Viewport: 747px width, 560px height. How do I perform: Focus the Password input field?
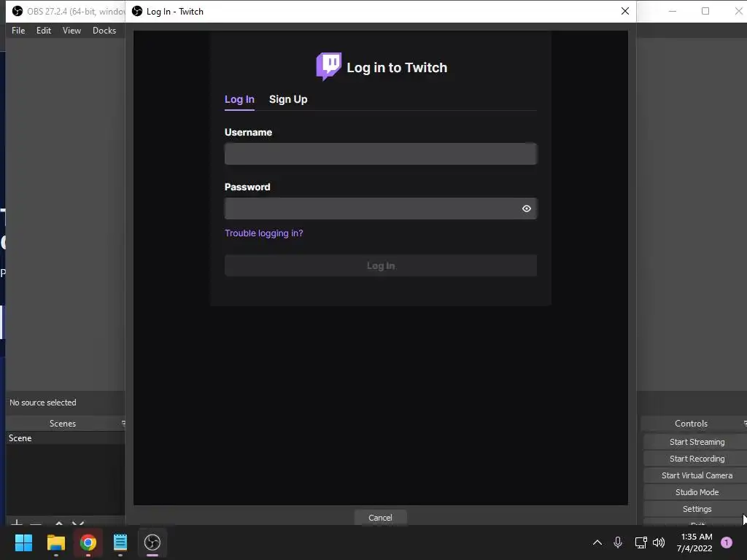[x=381, y=209]
